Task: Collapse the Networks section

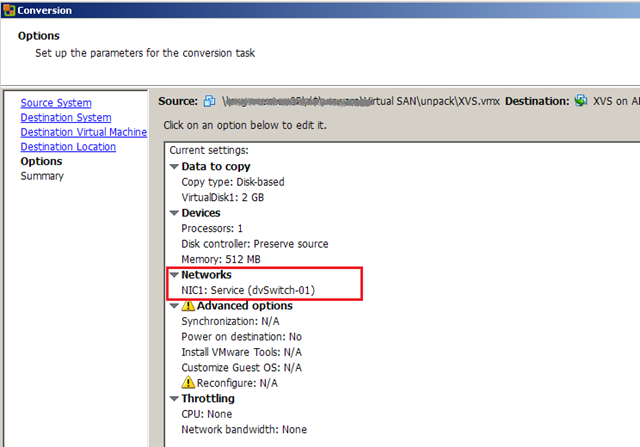Action: tap(174, 275)
